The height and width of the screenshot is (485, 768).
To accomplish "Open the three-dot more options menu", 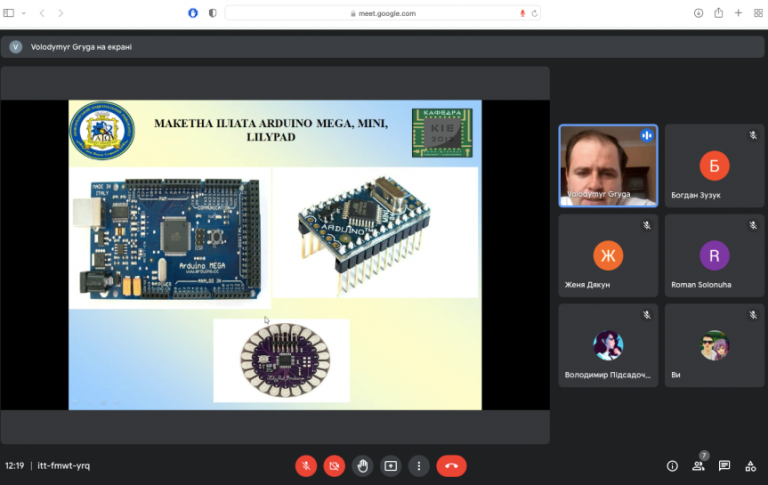I will coord(418,466).
